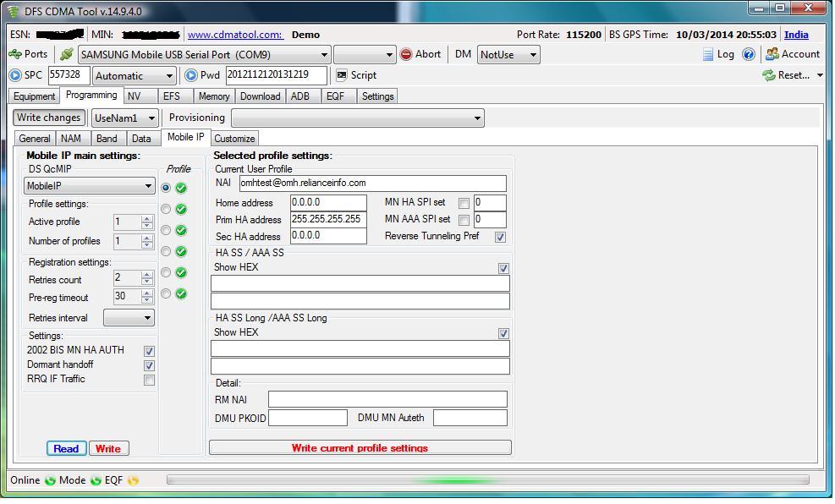Toggle Reverse Tunneling Pref checkbox
The image size is (835, 504).
[x=500, y=237]
